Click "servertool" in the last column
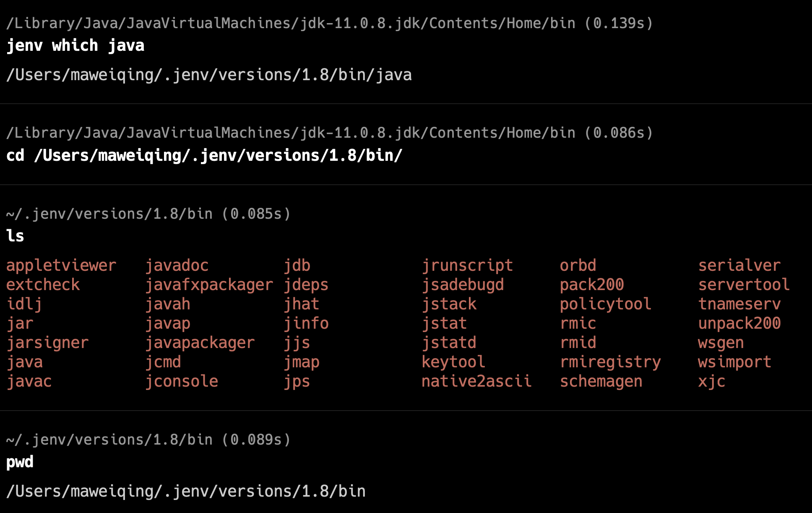The height and width of the screenshot is (513, 812). [744, 285]
